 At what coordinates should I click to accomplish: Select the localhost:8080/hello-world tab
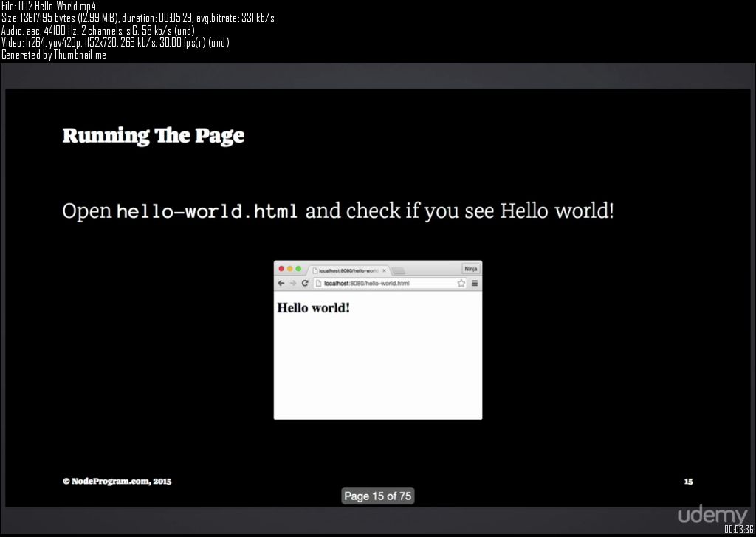pyautogui.click(x=348, y=270)
